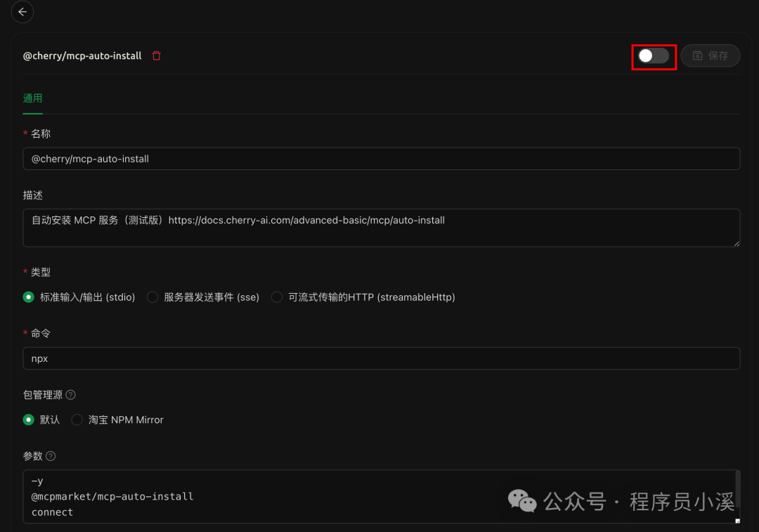Click the description box resize handle

(x=737, y=243)
